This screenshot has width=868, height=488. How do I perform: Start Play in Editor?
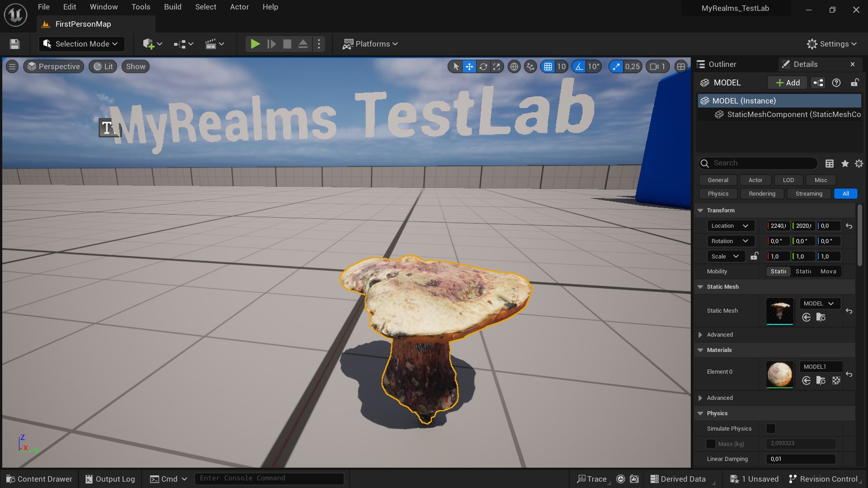255,44
